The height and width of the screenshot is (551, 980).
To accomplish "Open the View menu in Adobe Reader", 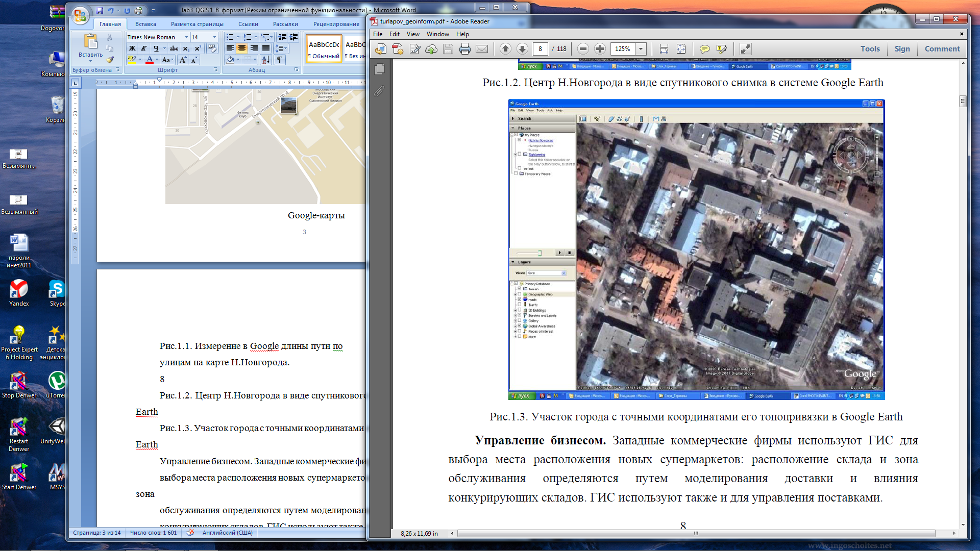I will click(413, 34).
